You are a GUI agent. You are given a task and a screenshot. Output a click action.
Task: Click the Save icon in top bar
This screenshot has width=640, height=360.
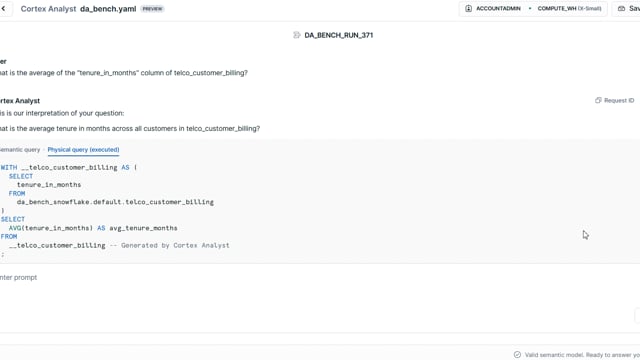[x=621, y=9]
